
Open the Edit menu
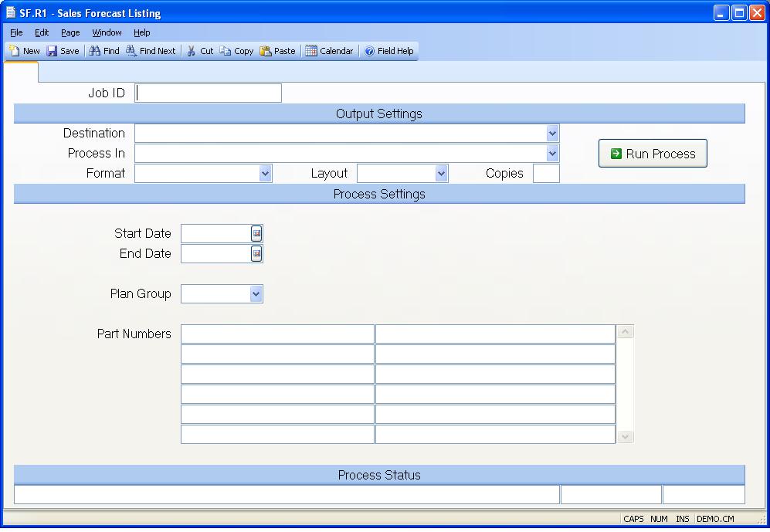(42, 32)
